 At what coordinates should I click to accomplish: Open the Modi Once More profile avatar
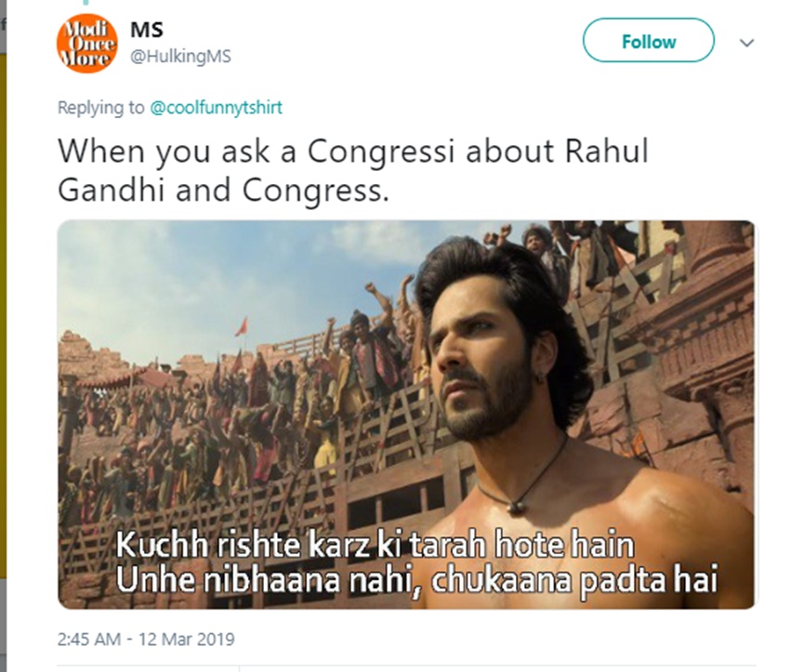click(x=87, y=44)
